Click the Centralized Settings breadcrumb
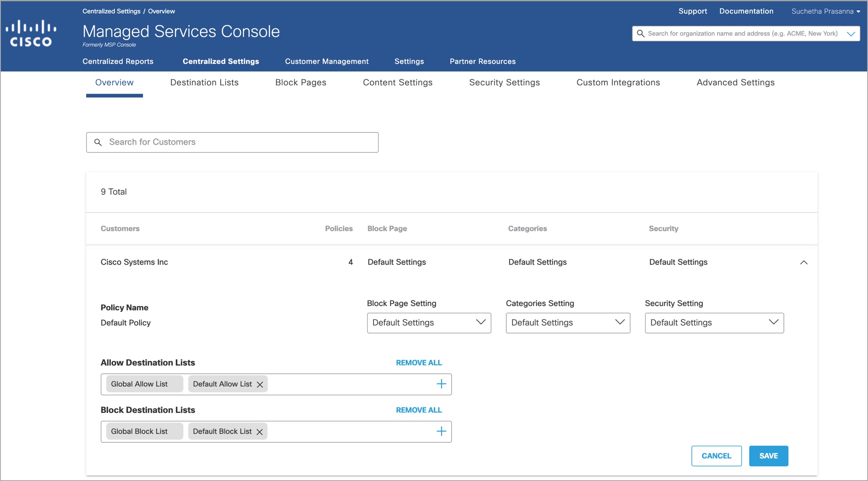Image resolution: width=868 pixels, height=481 pixels. (111, 11)
